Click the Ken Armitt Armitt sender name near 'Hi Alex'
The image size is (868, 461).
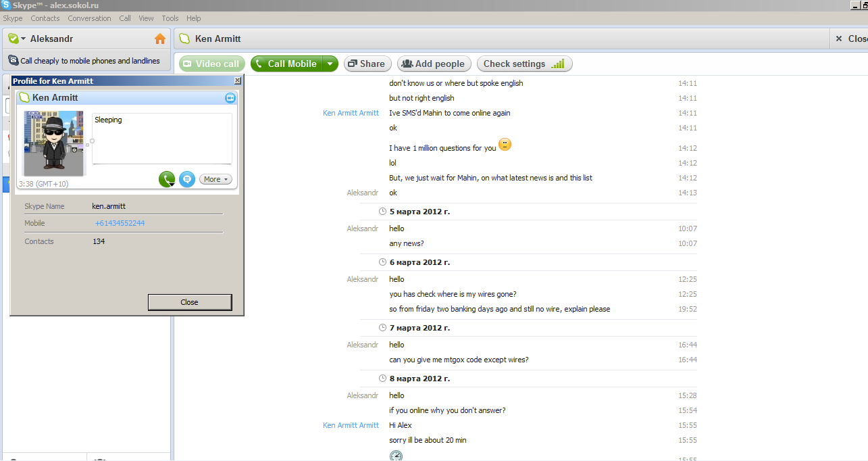coord(351,425)
